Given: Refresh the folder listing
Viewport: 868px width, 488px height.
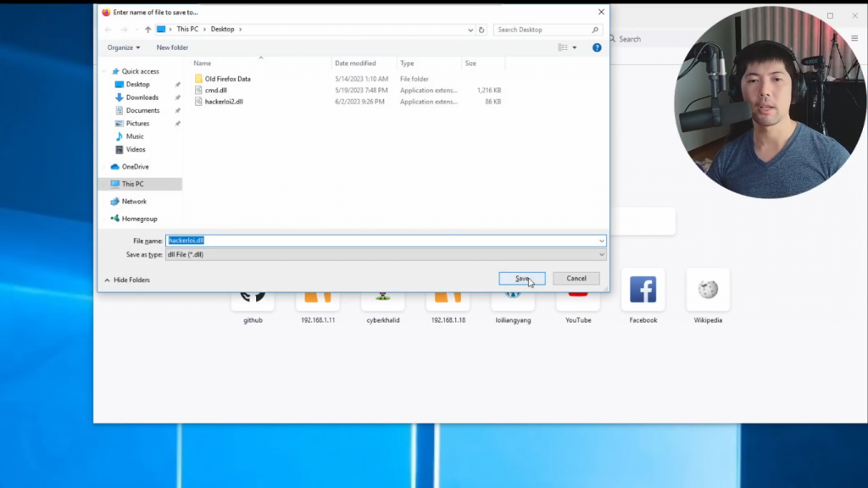Looking at the screenshot, I should pyautogui.click(x=481, y=30).
